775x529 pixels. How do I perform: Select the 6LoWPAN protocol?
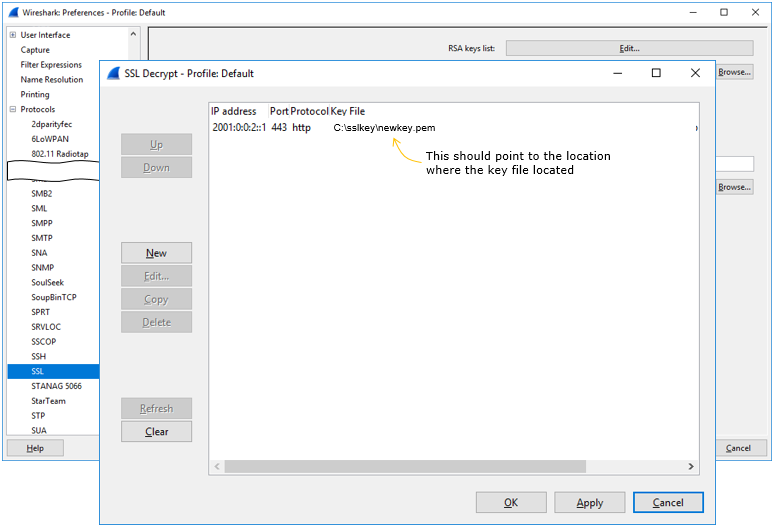(x=50, y=139)
